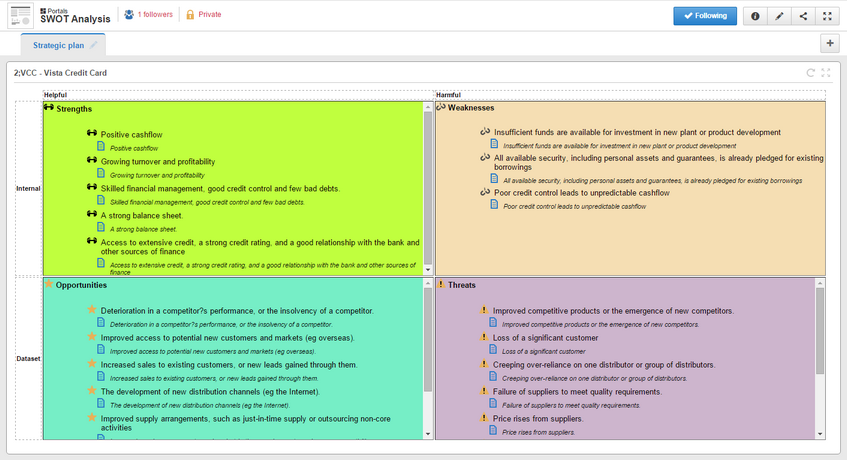847x460 pixels.
Task: Select Access to extensive credit strength item
Action: [x=260, y=247]
